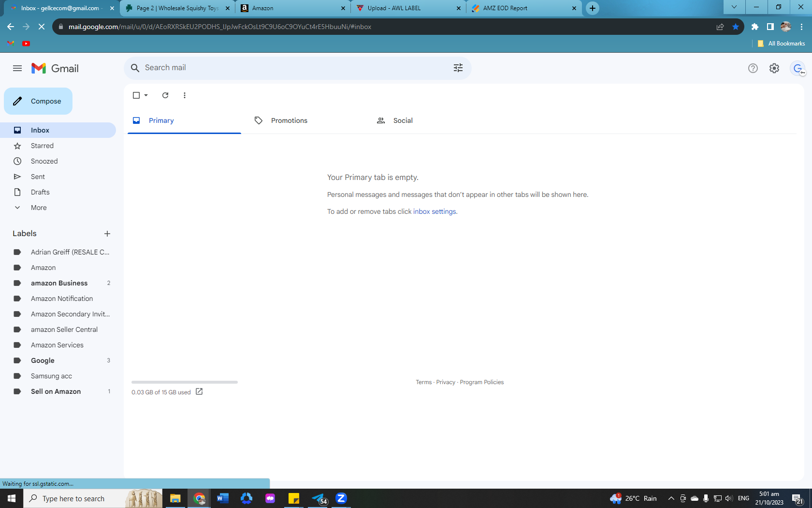Open File Explorer from taskbar
Image resolution: width=812 pixels, height=508 pixels.
175,498
